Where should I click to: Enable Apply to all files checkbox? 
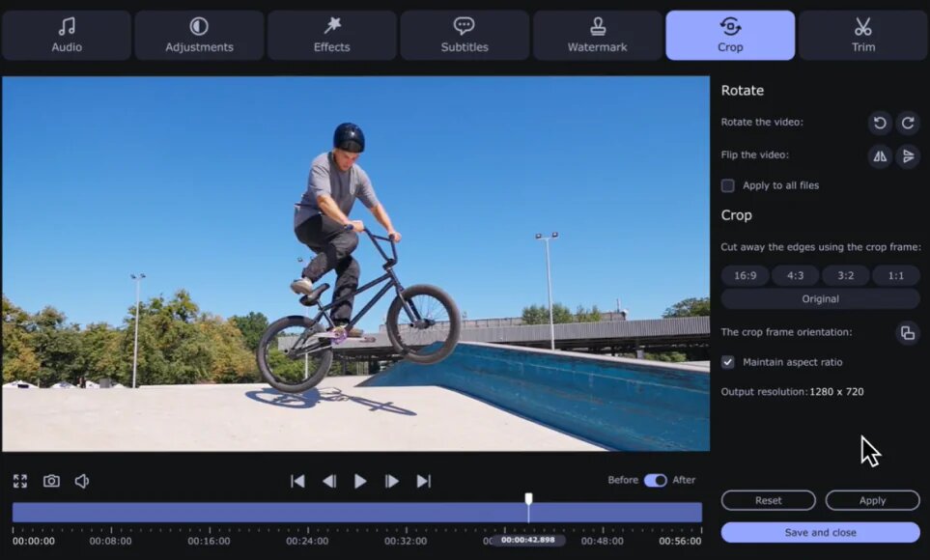pos(728,185)
